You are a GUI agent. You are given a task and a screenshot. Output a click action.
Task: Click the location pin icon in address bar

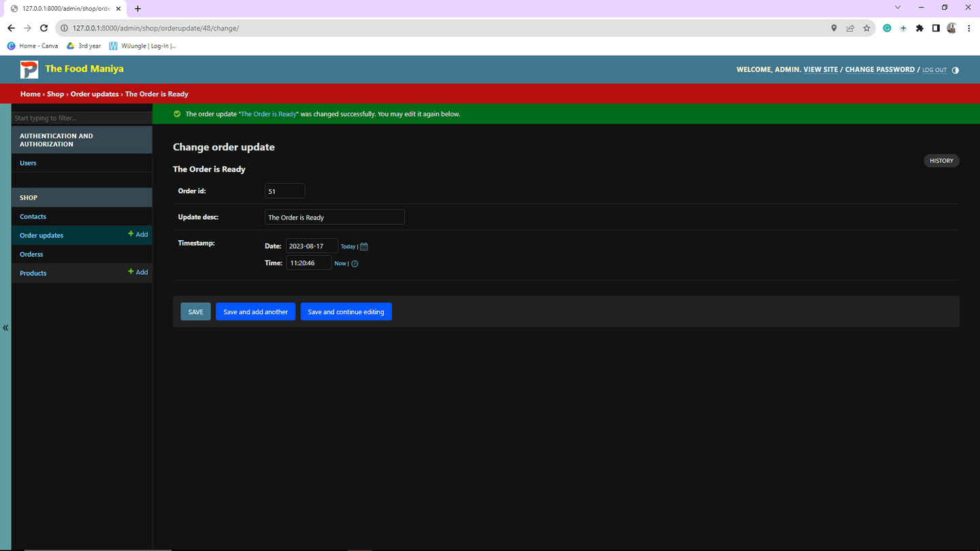coord(834,28)
